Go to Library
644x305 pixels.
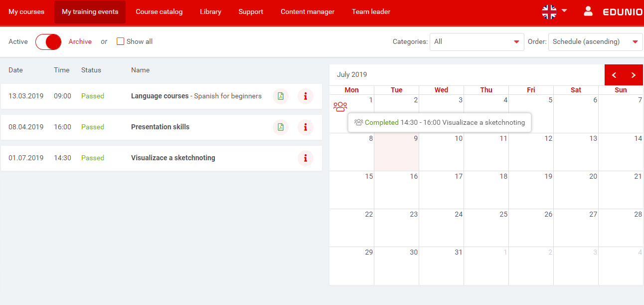coord(210,11)
